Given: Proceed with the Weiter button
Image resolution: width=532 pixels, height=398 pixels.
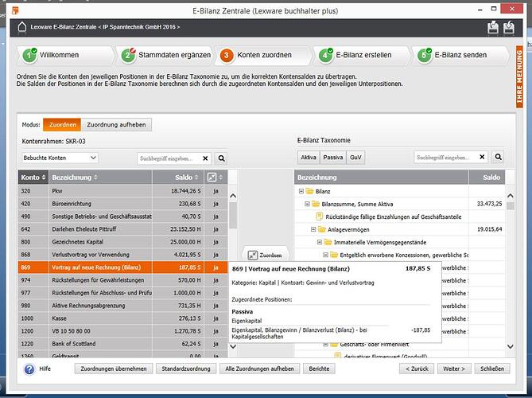Looking at the screenshot, I should point(454,369).
